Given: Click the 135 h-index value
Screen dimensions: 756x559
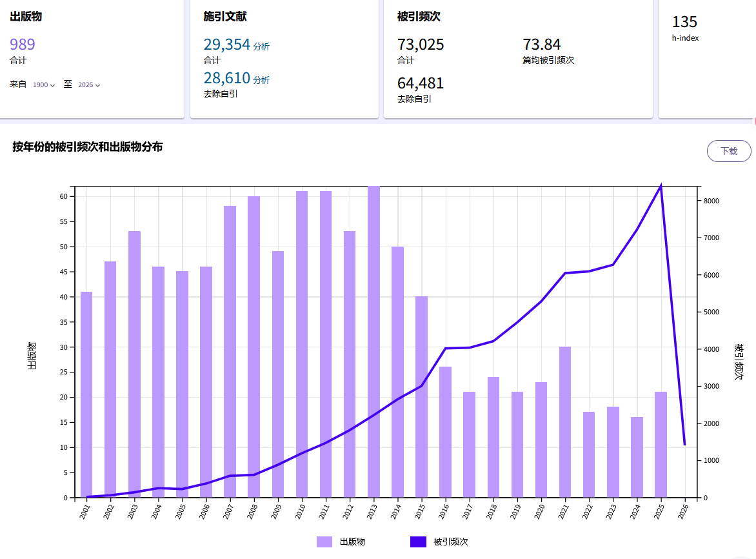Looking at the screenshot, I should [x=684, y=22].
